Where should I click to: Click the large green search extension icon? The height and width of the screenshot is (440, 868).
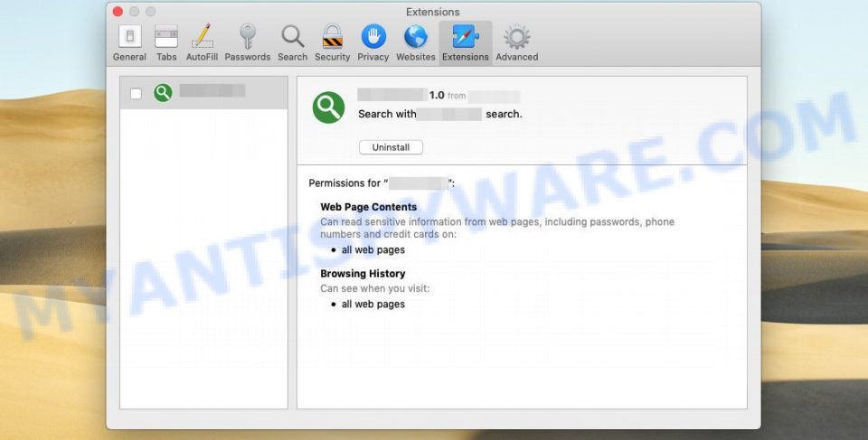point(329,108)
